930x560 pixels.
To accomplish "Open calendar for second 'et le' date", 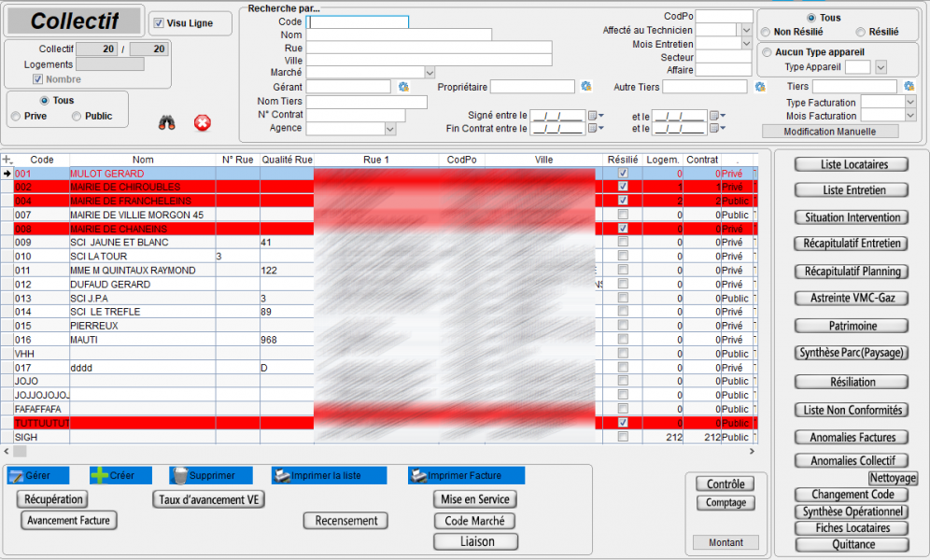I will coord(717,128).
